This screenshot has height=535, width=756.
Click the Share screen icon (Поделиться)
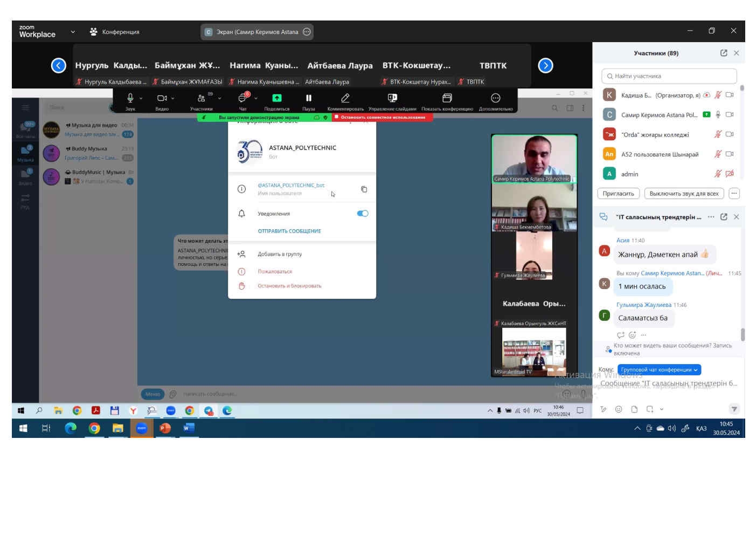[x=276, y=98]
